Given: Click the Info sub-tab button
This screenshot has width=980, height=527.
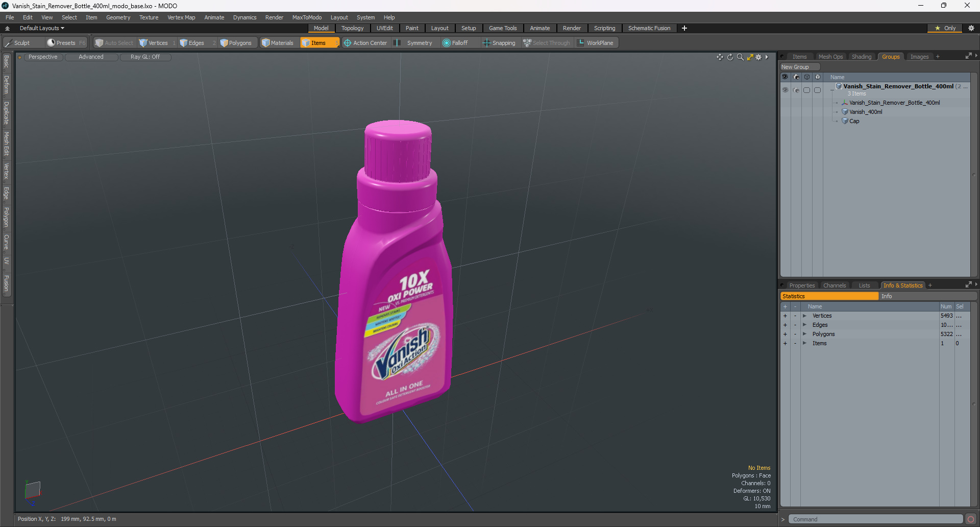Looking at the screenshot, I should click(x=927, y=296).
